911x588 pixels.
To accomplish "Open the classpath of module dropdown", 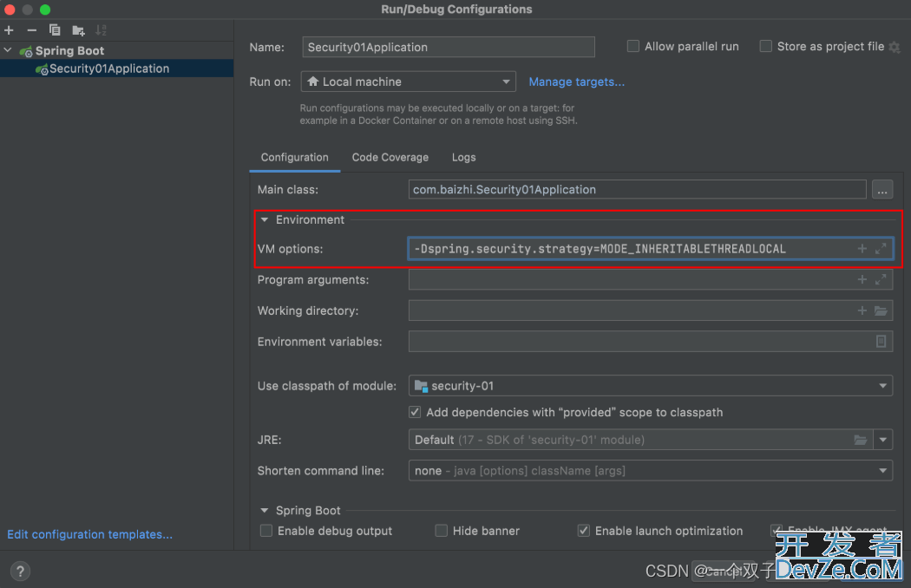I will 882,386.
